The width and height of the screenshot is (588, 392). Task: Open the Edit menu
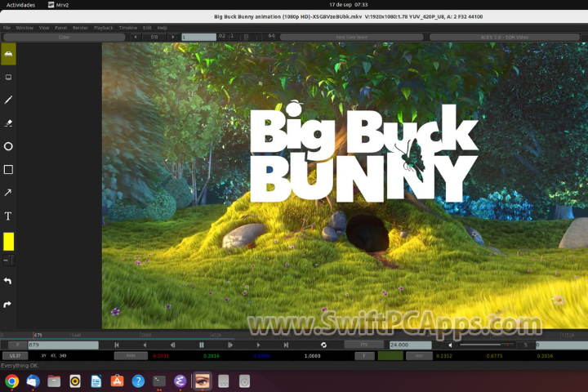click(147, 28)
